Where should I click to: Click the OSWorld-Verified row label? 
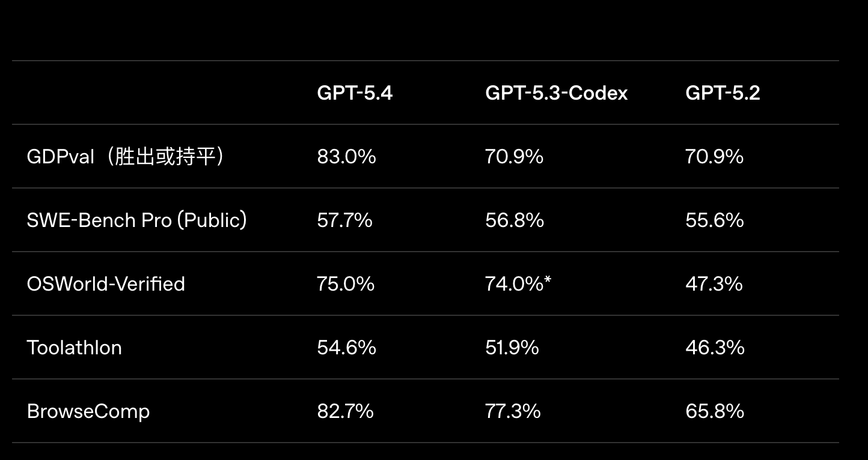pos(106,284)
